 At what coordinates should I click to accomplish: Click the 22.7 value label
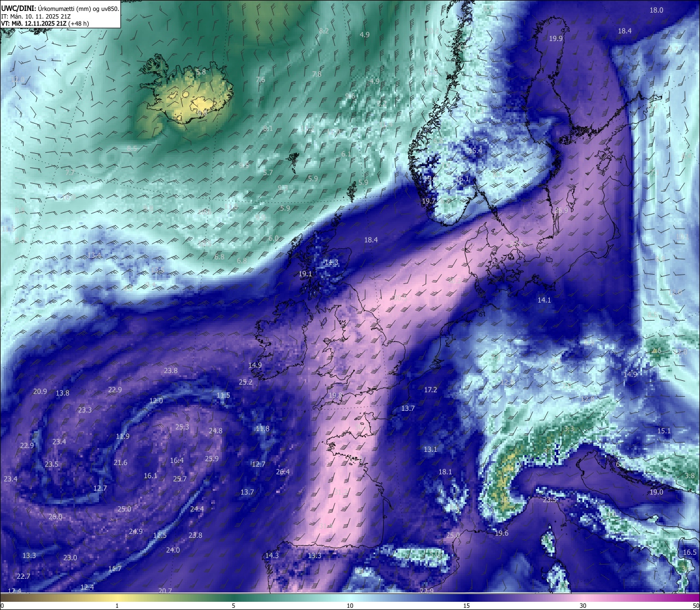[24, 576]
